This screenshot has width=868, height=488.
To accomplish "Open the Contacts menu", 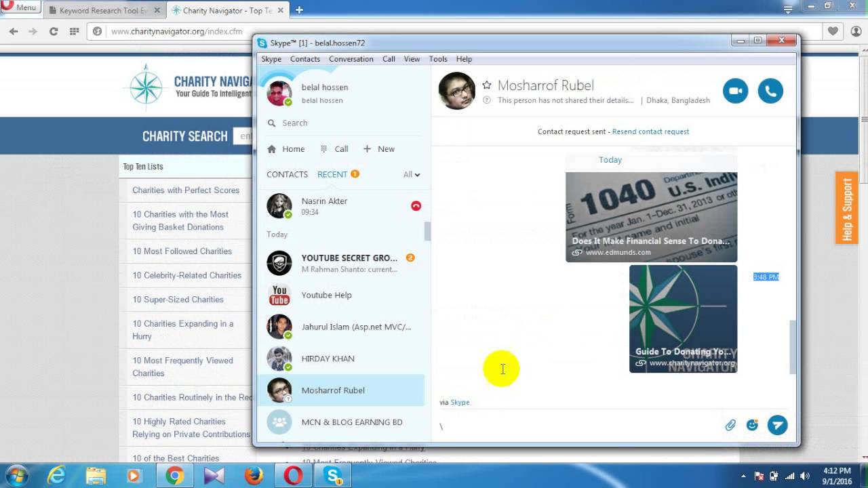I will click(x=305, y=59).
